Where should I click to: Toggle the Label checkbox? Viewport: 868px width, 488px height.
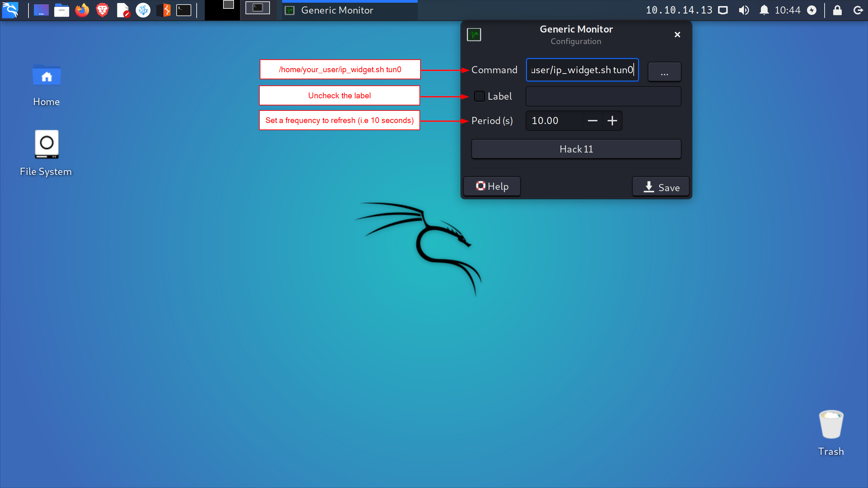(479, 96)
